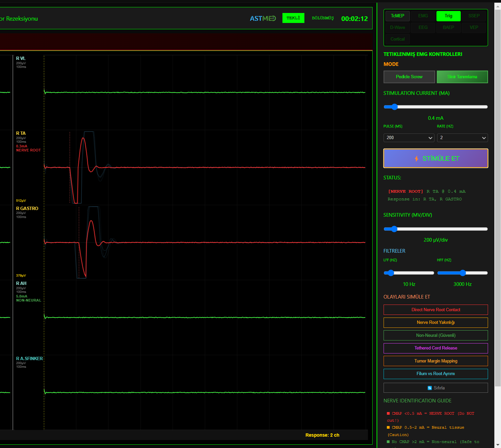Click the Tumor Margin Mapping button
501x448 pixels.
click(435, 361)
